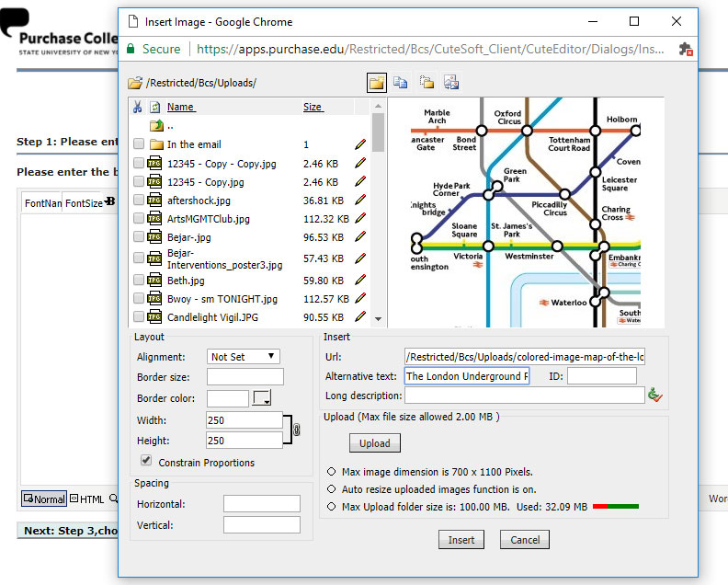Click the Upload button

pyautogui.click(x=375, y=443)
